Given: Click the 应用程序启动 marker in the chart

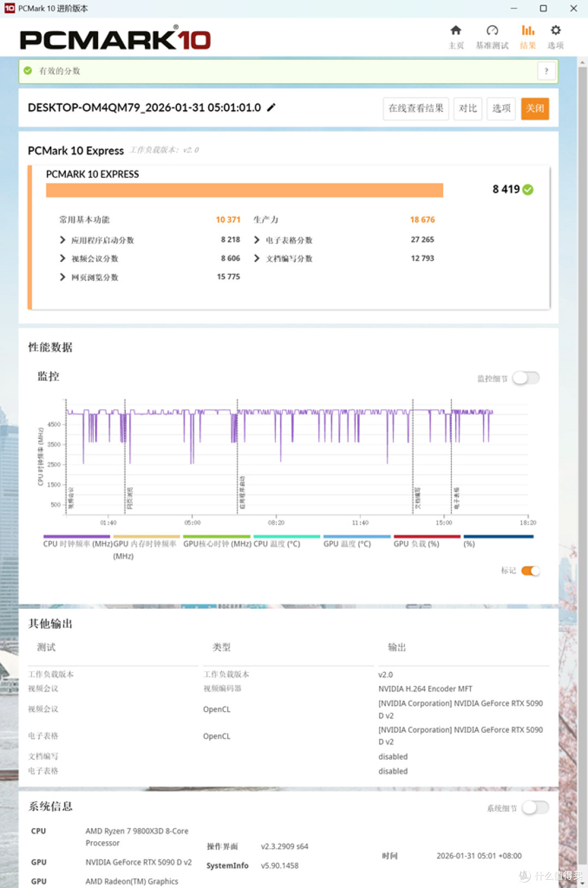Looking at the screenshot, I should [x=242, y=492].
